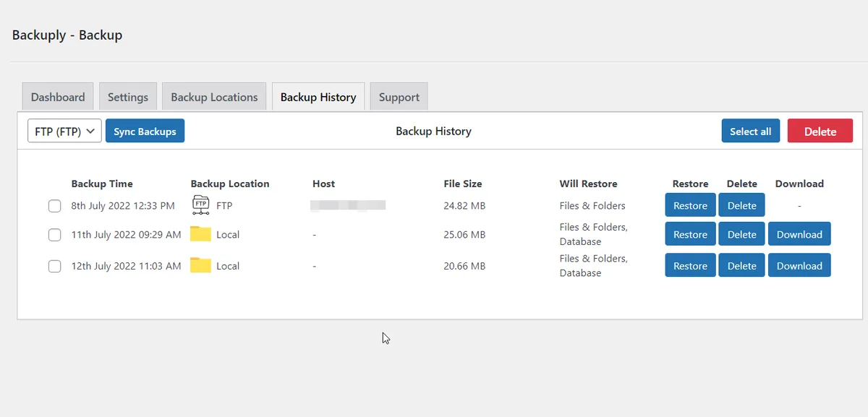Screen dimensions: 868x417
Task: Click the 24.82 MB file size
Action: pyautogui.click(x=464, y=206)
